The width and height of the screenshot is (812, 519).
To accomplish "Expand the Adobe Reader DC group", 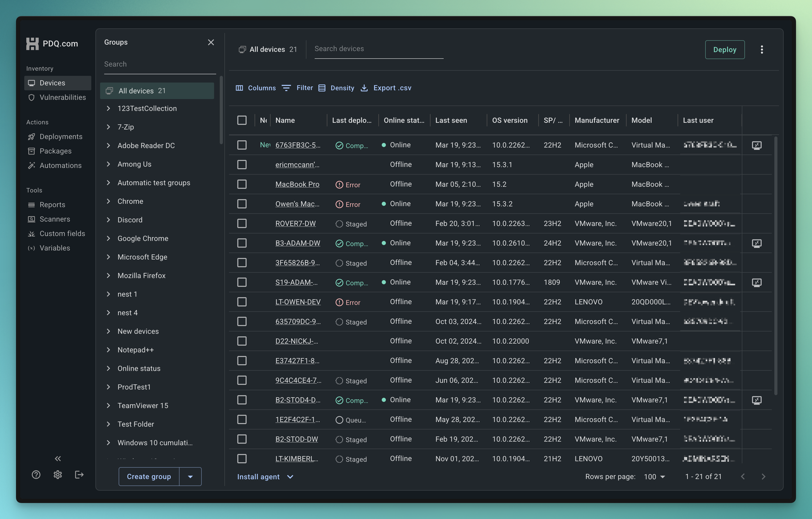I will coord(108,145).
